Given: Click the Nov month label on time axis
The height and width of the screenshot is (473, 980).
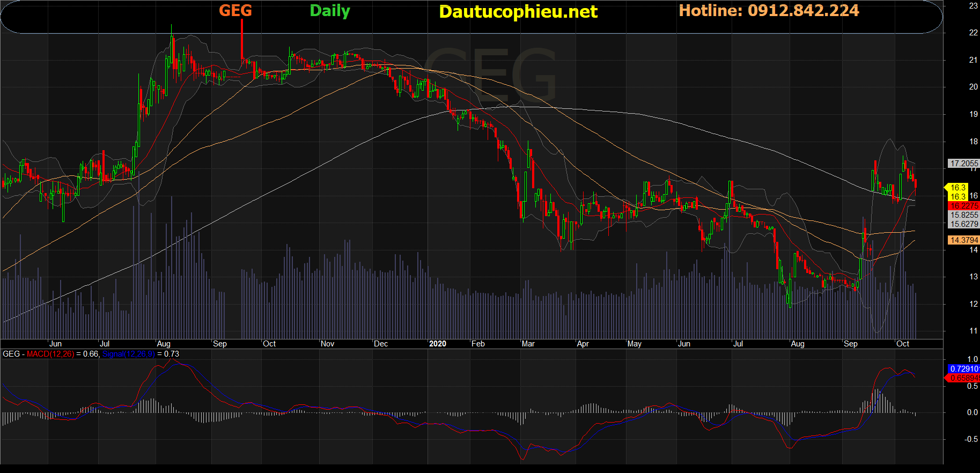Looking at the screenshot, I should (327, 344).
